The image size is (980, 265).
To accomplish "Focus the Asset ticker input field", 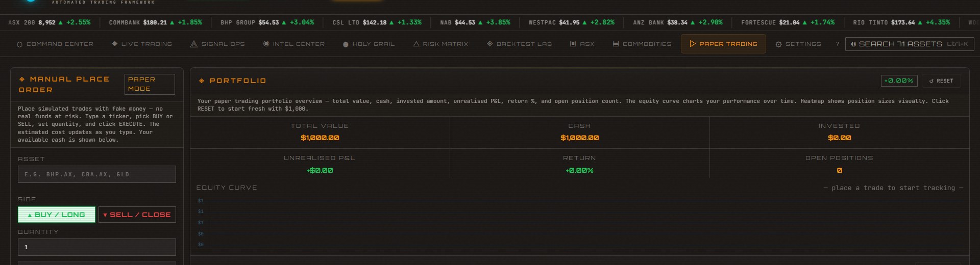I will coord(97,174).
